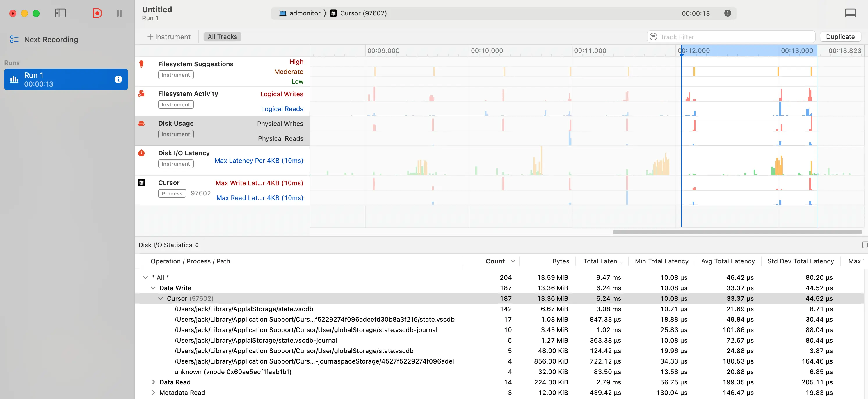
Task: Switch to the All Tracks view
Action: click(x=222, y=36)
